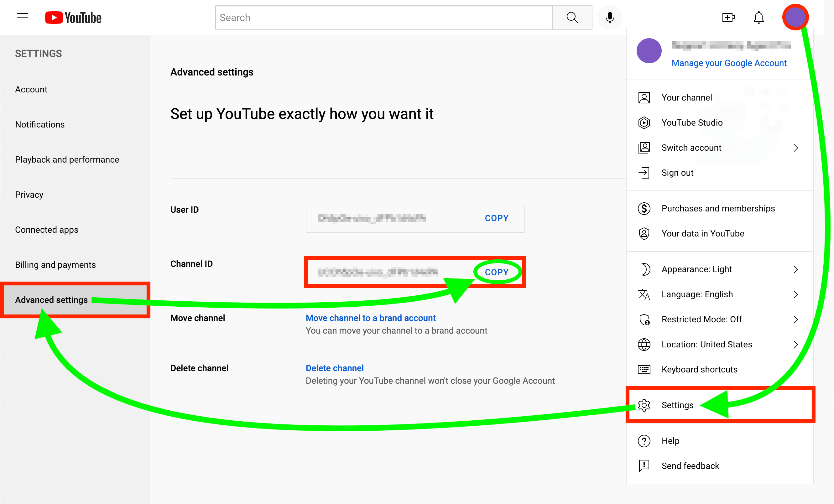834x504 pixels.
Task: Click the YouTube Studio hexagon icon
Action: coord(644,122)
